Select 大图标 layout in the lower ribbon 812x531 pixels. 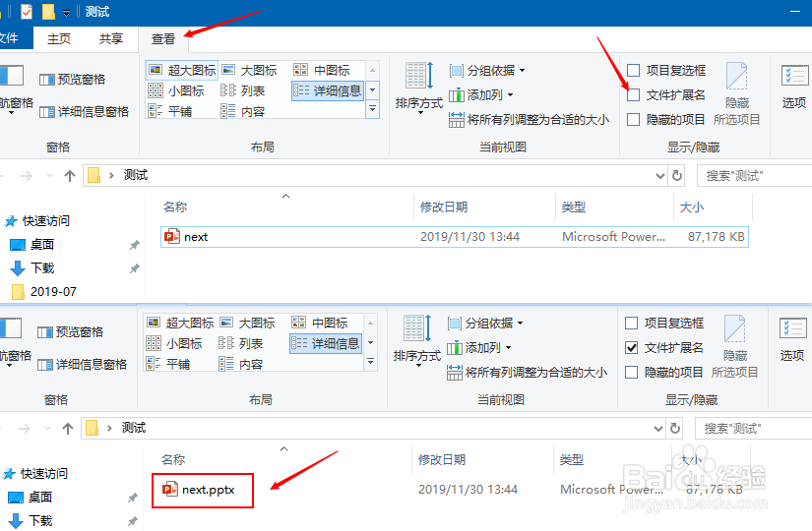tap(247, 323)
